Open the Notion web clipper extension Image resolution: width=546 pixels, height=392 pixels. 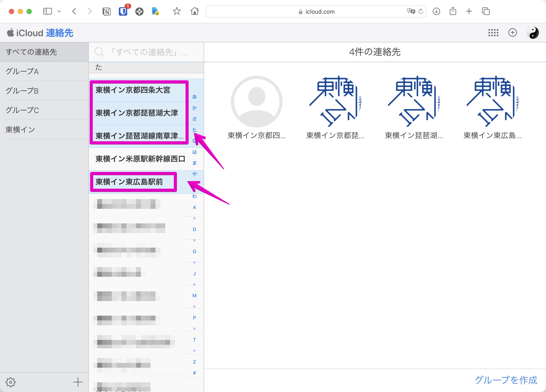(106, 11)
